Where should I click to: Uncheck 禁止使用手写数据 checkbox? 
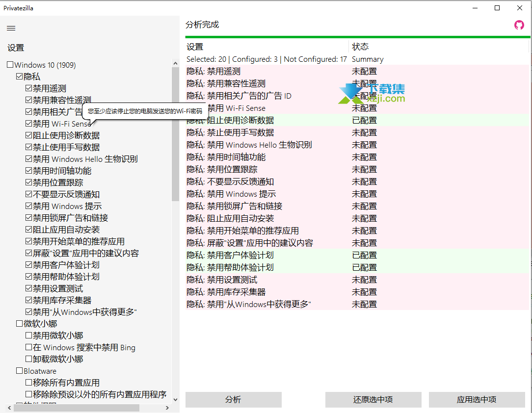[x=29, y=147]
